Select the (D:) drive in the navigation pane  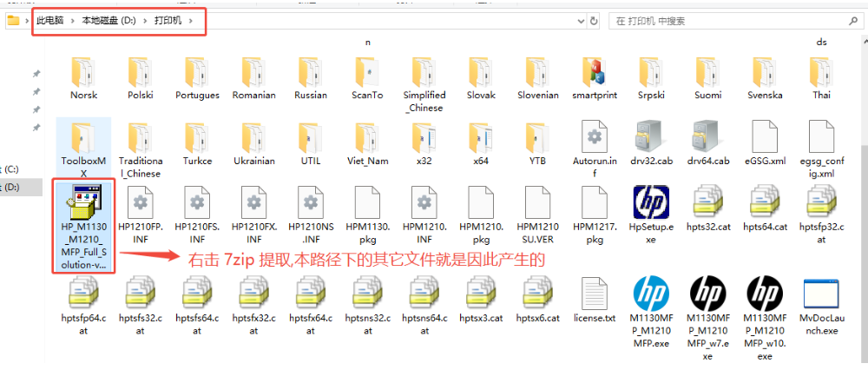21,188
